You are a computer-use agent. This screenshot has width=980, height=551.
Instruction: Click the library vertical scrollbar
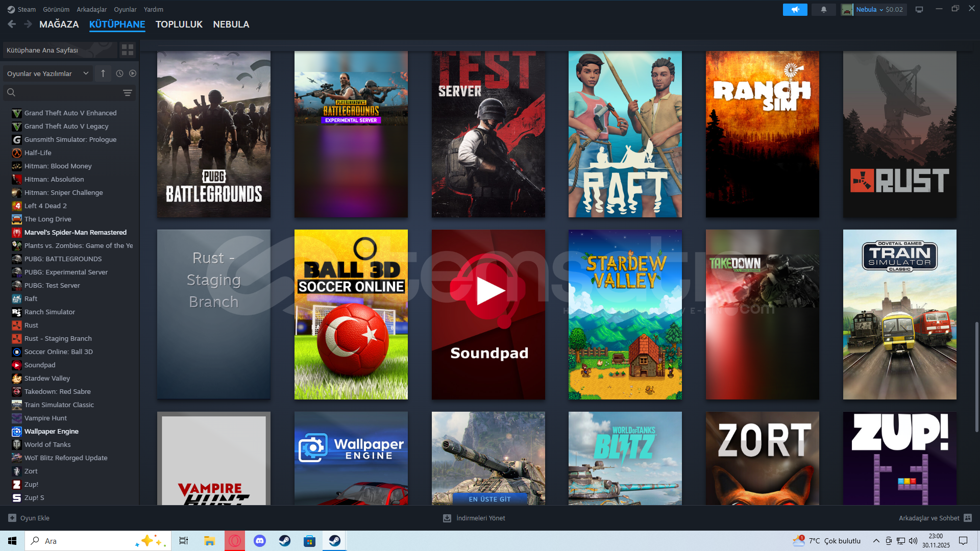976,378
